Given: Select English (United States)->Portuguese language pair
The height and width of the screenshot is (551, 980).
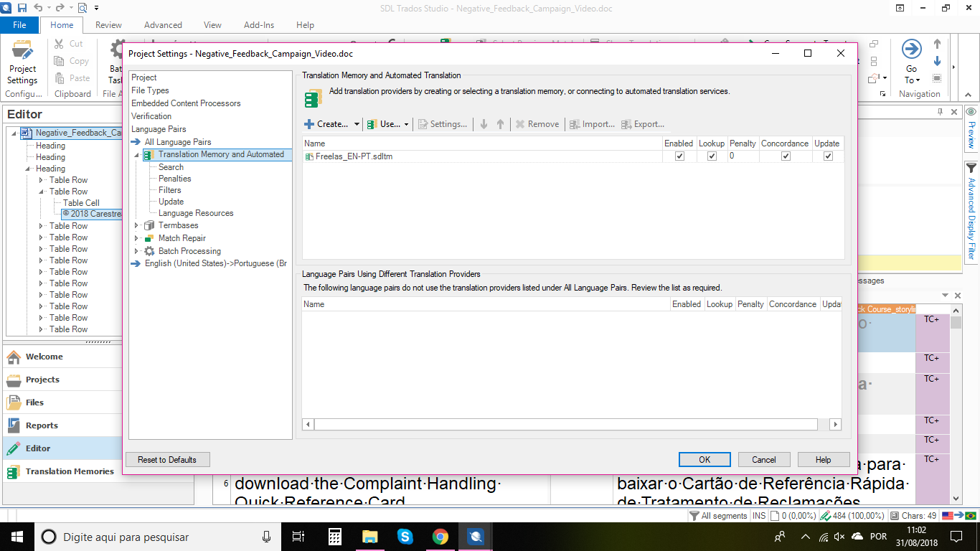Looking at the screenshot, I should 215,263.
